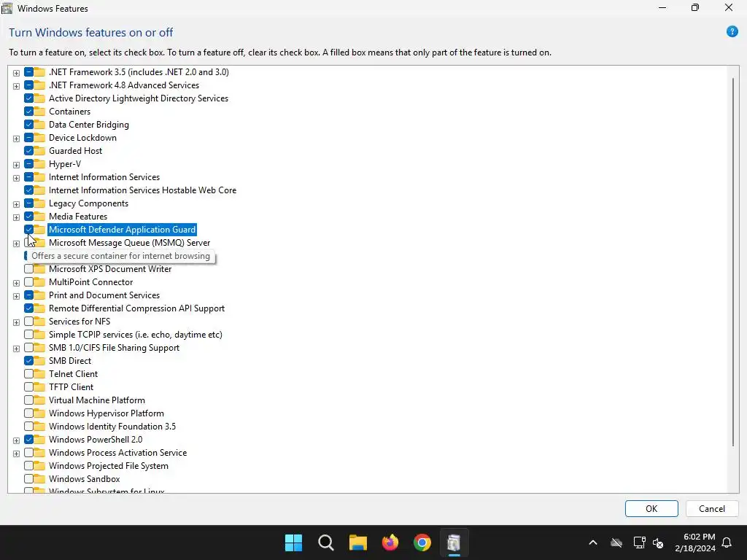Select Active Directory Lightweight Directory Services

[138, 98]
